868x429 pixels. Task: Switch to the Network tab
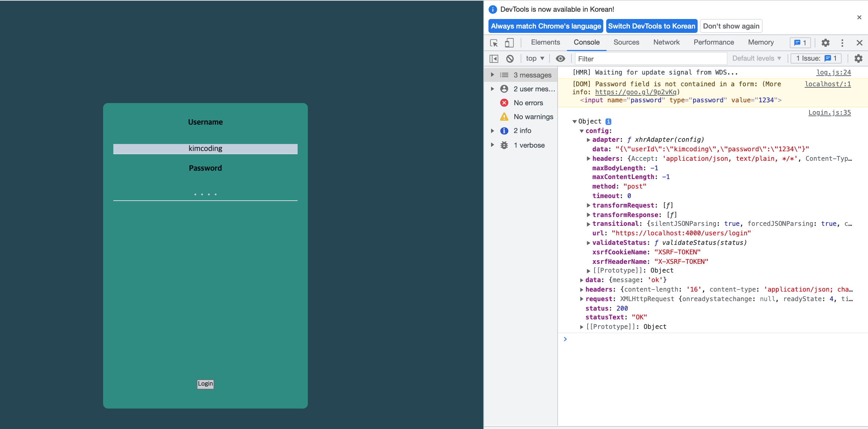666,42
